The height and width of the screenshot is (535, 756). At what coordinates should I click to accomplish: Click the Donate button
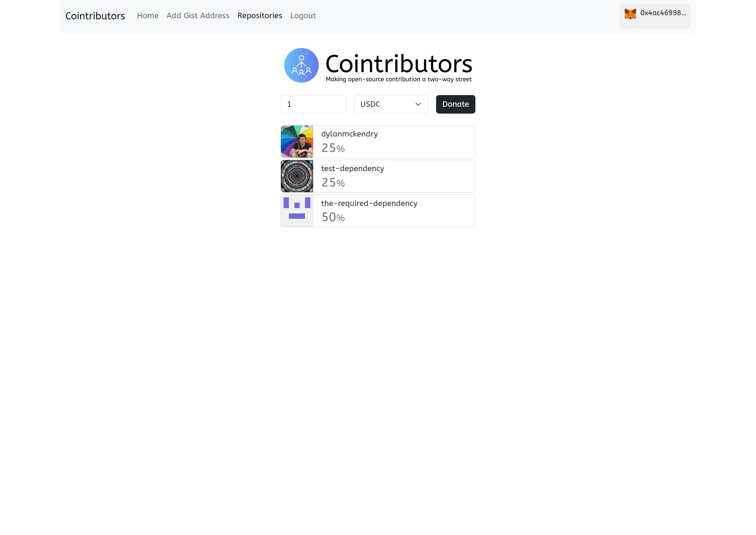pos(455,104)
